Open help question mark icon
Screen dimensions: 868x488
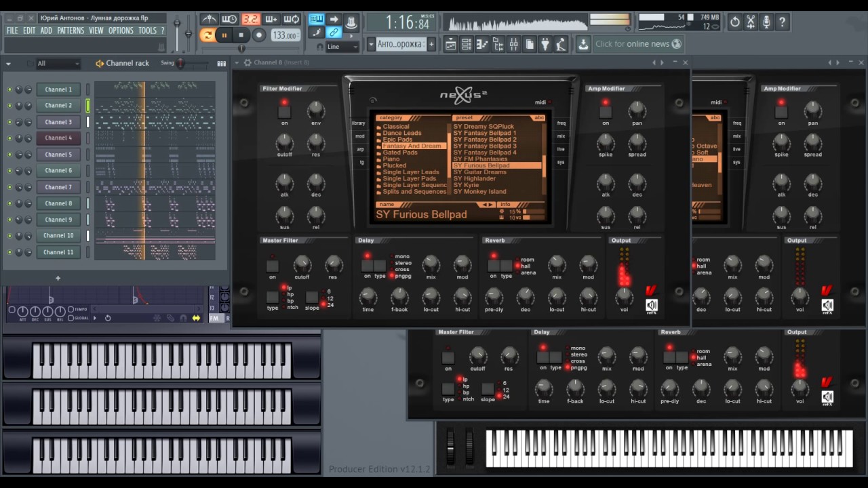tap(783, 22)
